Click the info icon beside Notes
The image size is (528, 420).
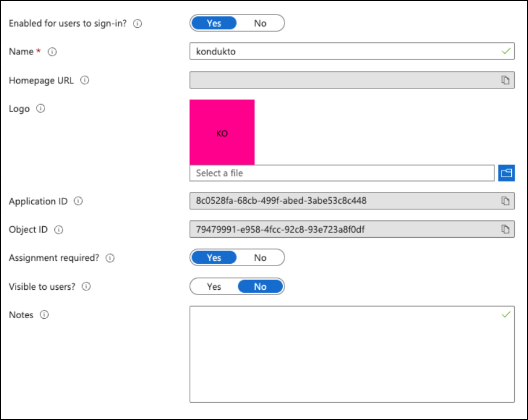tap(44, 315)
